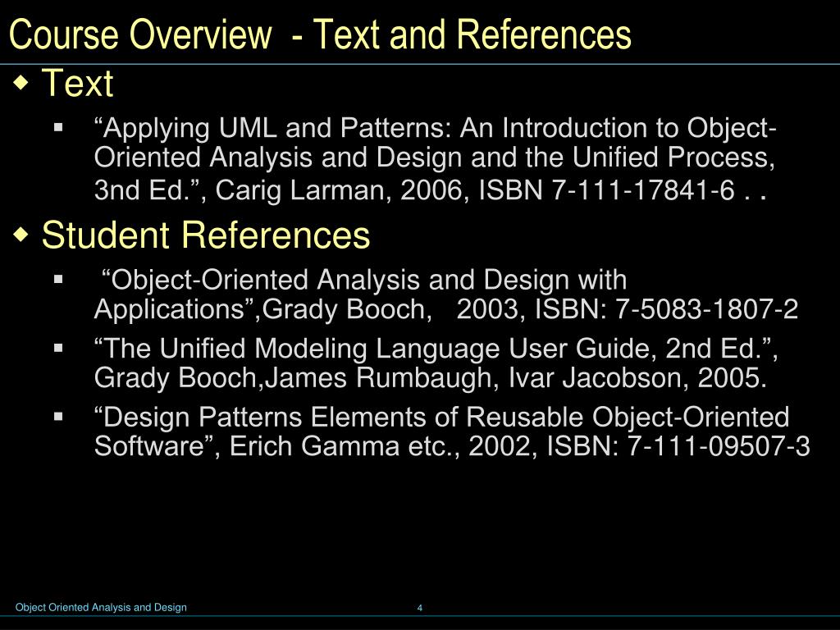The height and width of the screenshot is (630, 840).
Task: Click the 'Erich Gamma etc., 2002' ISBN line
Action: coord(452,446)
